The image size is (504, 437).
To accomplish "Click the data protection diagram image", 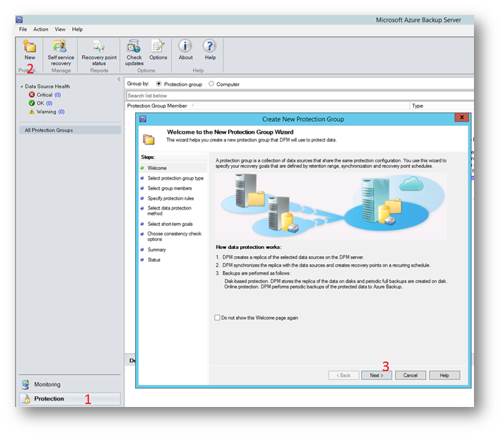I will (x=331, y=206).
